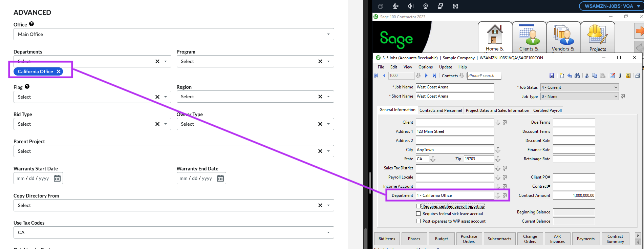Image resolution: width=644 pixels, height=249 pixels.
Task: Open the Bid Type dropdown
Action: pyautogui.click(x=92, y=124)
